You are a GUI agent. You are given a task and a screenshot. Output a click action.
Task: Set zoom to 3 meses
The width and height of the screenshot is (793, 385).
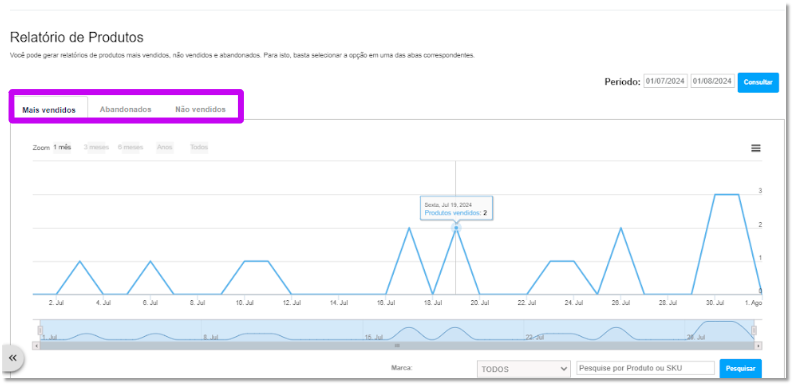[x=96, y=147]
